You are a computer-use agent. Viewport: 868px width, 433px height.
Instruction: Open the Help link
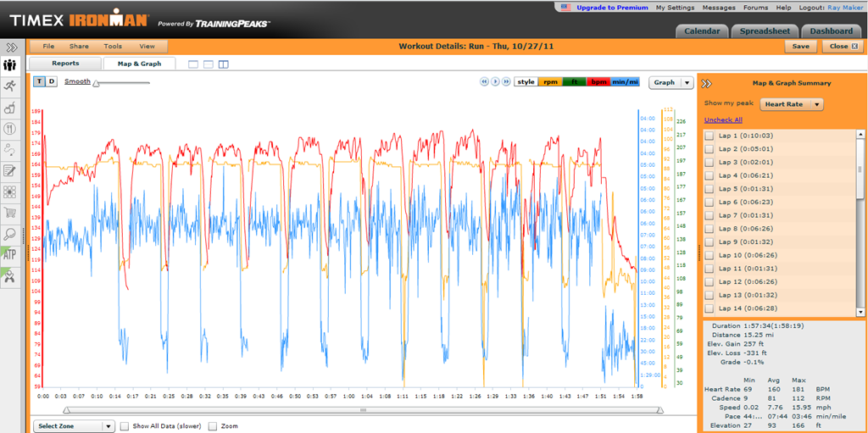[783, 8]
